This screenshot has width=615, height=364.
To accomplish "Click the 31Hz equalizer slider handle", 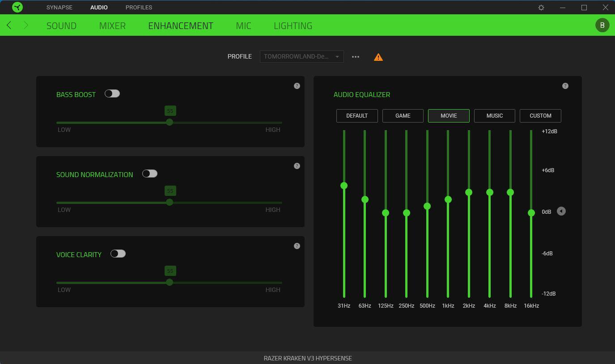I will pyautogui.click(x=344, y=186).
